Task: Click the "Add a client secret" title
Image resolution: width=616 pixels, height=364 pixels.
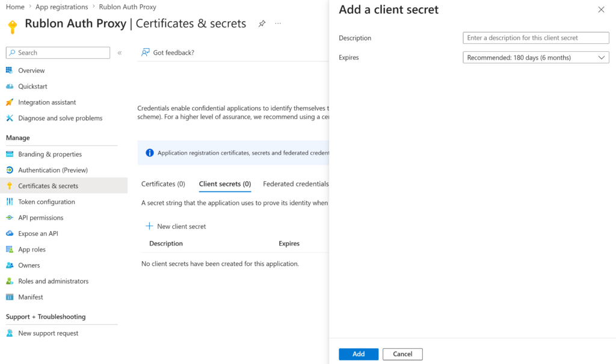Action: [x=389, y=10]
